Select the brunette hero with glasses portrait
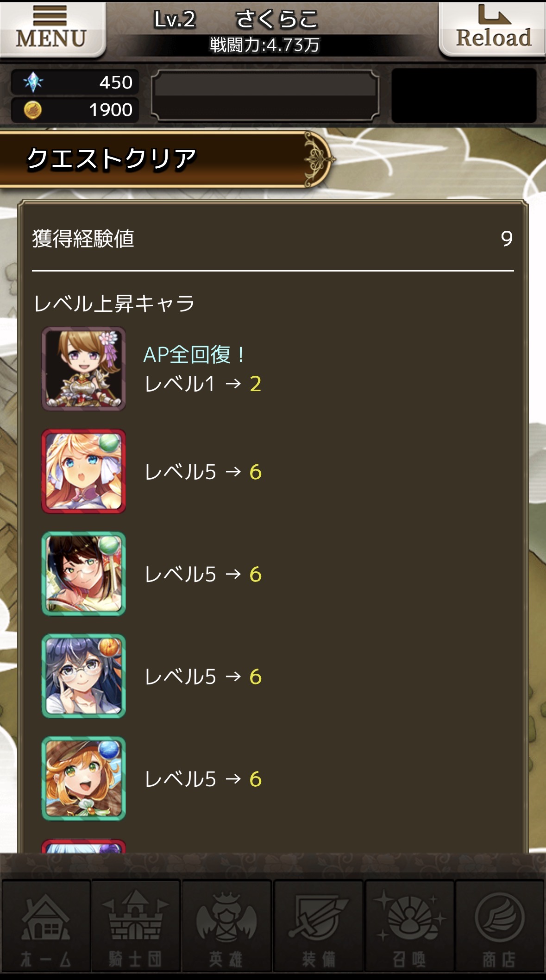This screenshot has width=546, height=980. (83, 574)
